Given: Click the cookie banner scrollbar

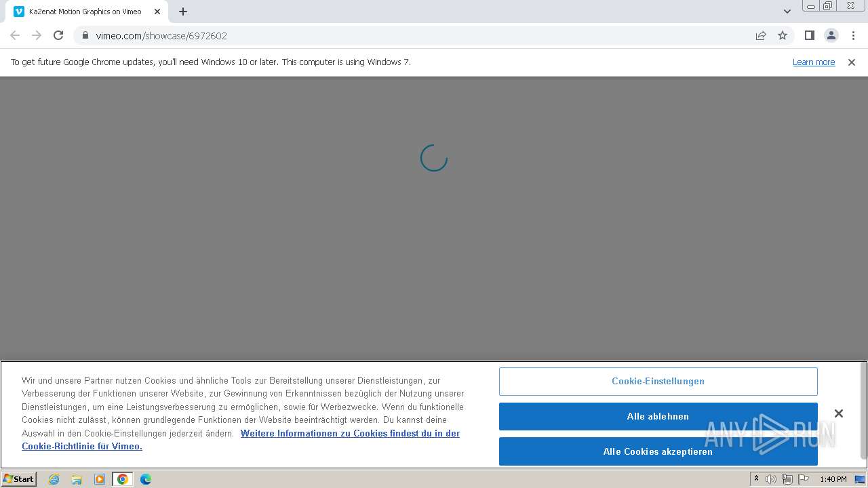Looking at the screenshot, I should click(x=863, y=411).
